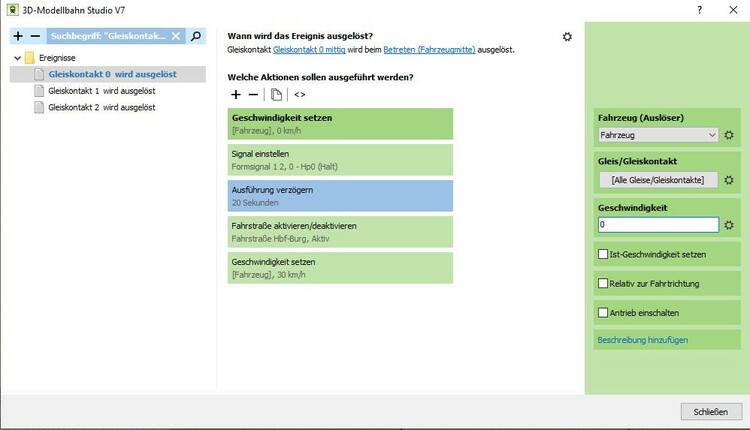This screenshot has height=430, width=750.
Task: Select action 'Geschwindigkeit setzen' 0 km/h
Action: click(340, 124)
